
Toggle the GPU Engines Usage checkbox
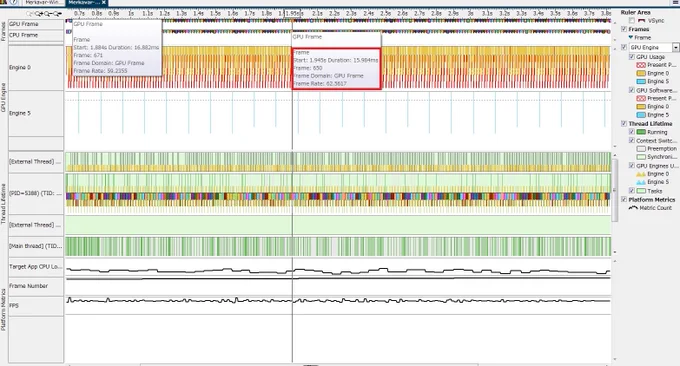point(631,166)
